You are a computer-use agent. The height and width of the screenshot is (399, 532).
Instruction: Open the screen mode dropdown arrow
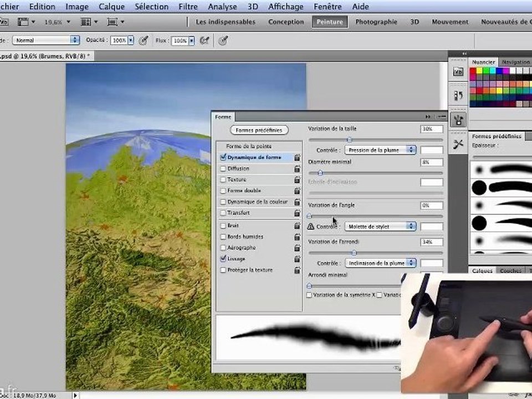click(122, 22)
